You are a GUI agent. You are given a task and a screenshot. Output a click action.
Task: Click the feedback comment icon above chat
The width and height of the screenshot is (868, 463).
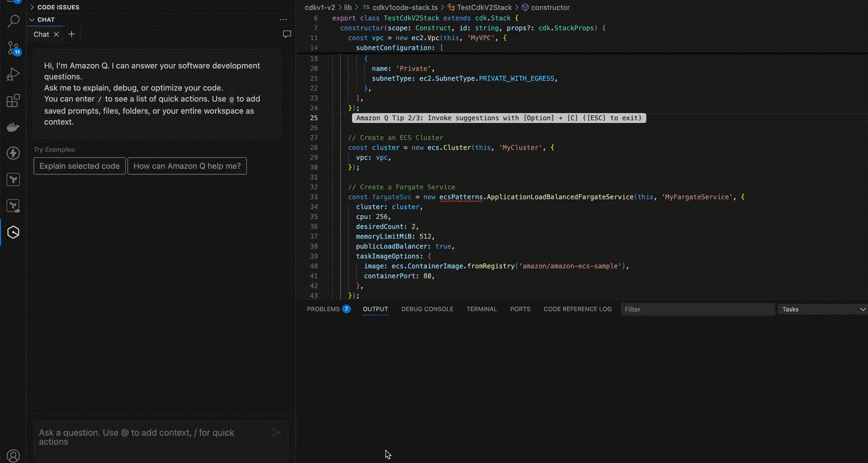pyautogui.click(x=287, y=34)
